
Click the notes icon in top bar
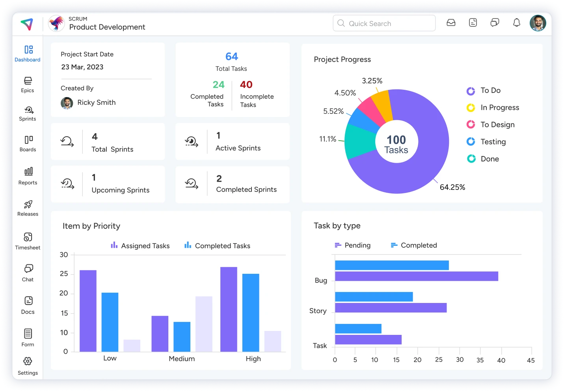pos(473,23)
